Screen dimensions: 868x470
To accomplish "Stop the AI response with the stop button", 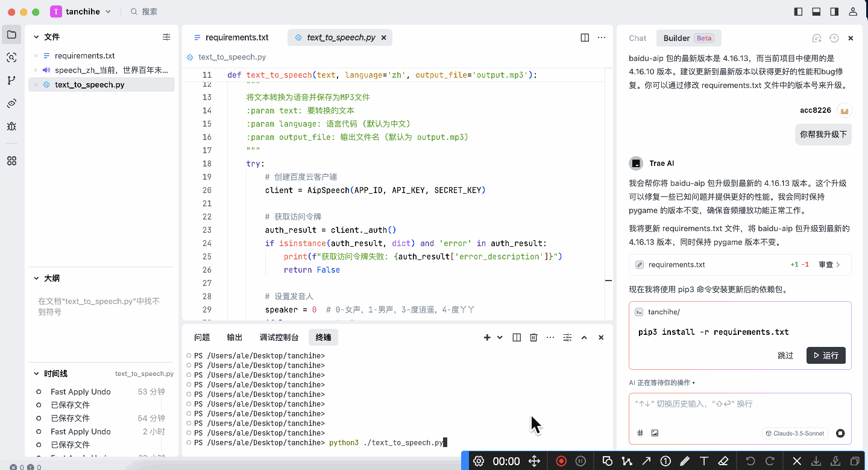I will [x=840, y=433].
